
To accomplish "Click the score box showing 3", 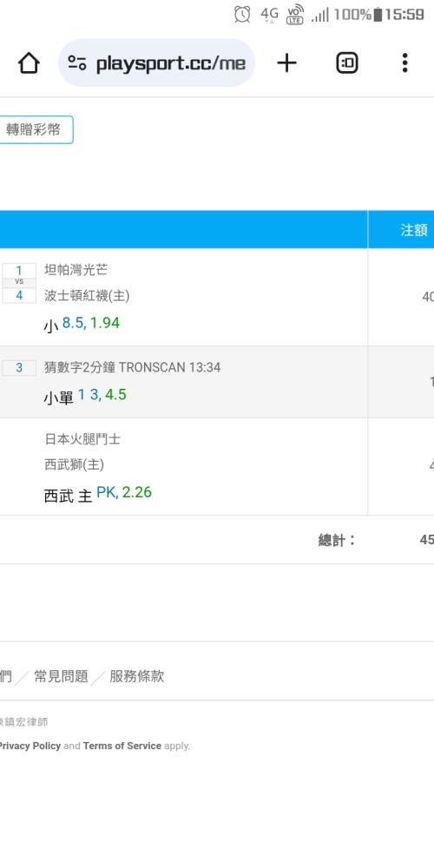I will pos(19,367).
